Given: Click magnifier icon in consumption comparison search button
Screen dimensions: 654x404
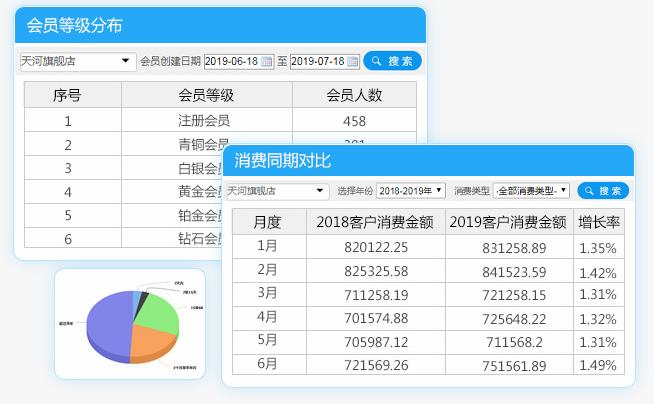Looking at the screenshot, I should point(590,190).
